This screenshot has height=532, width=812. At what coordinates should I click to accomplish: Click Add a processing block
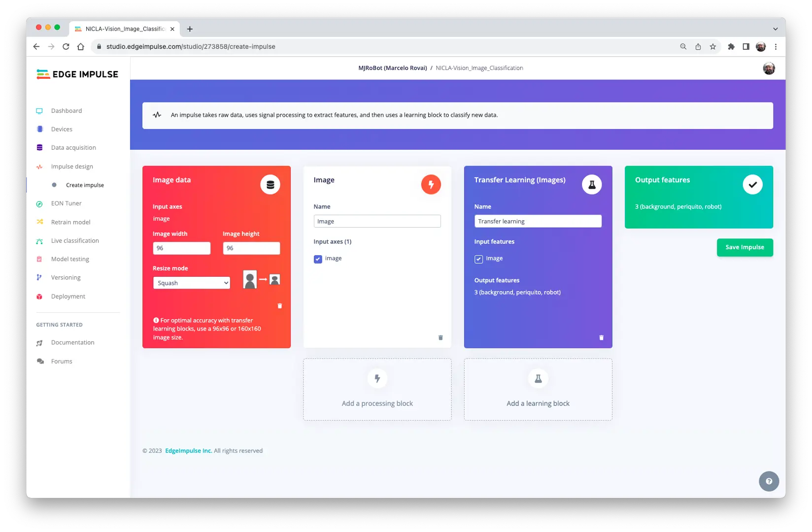[377, 390]
